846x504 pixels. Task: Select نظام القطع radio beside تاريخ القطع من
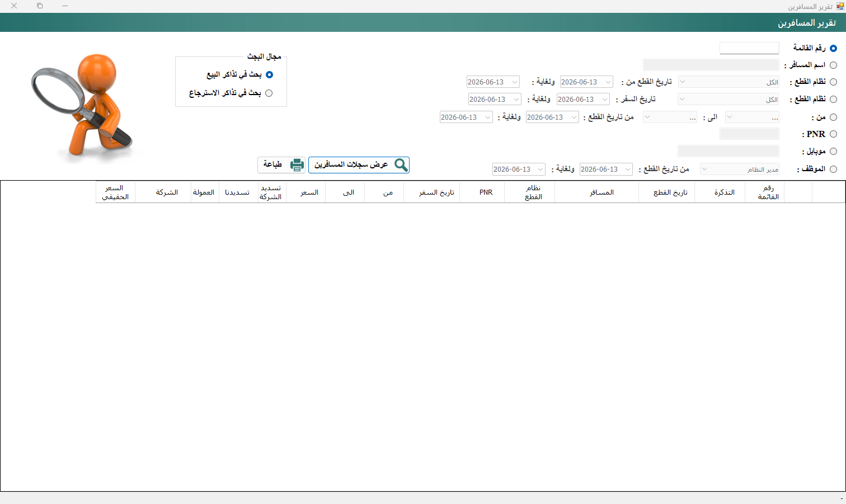(834, 82)
